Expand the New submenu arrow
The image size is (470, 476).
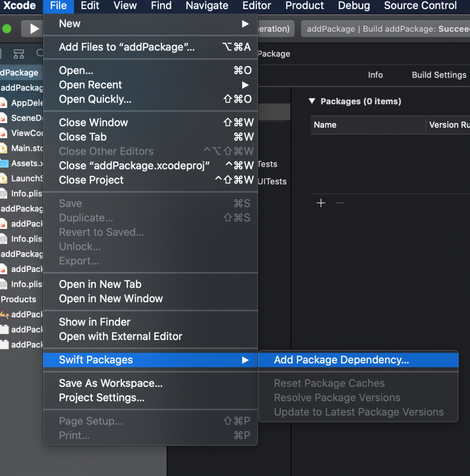245,24
